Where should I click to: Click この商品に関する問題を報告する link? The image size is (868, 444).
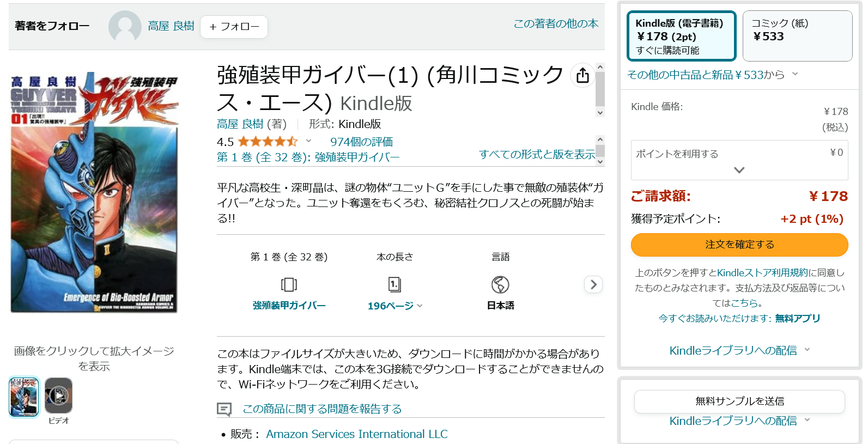click(322, 409)
